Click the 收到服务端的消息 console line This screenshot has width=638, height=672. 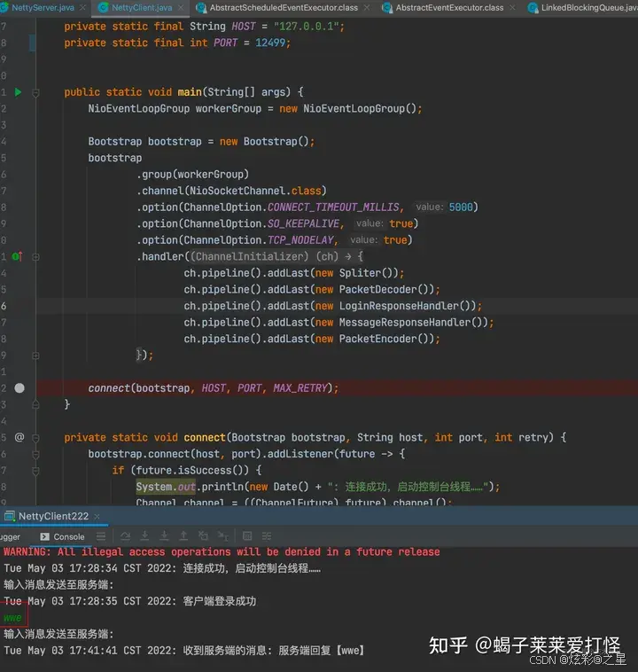183,651
